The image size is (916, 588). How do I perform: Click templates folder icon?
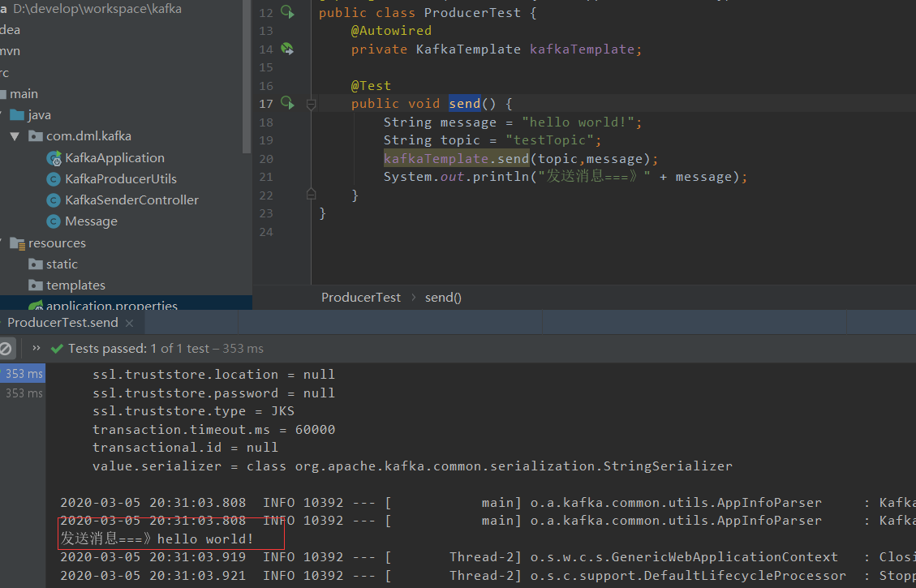point(36,285)
